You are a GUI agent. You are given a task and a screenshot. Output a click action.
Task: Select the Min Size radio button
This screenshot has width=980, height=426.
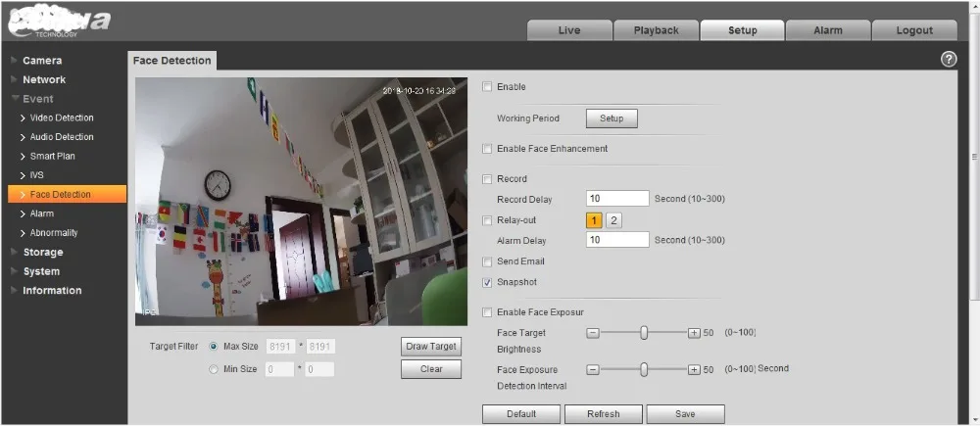[x=214, y=369]
